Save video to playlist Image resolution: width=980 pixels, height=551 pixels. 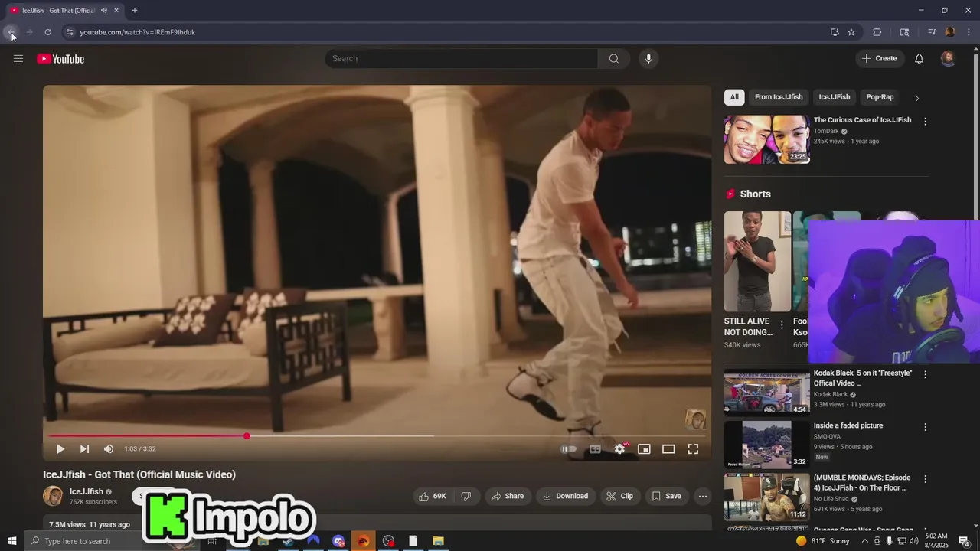666,497
